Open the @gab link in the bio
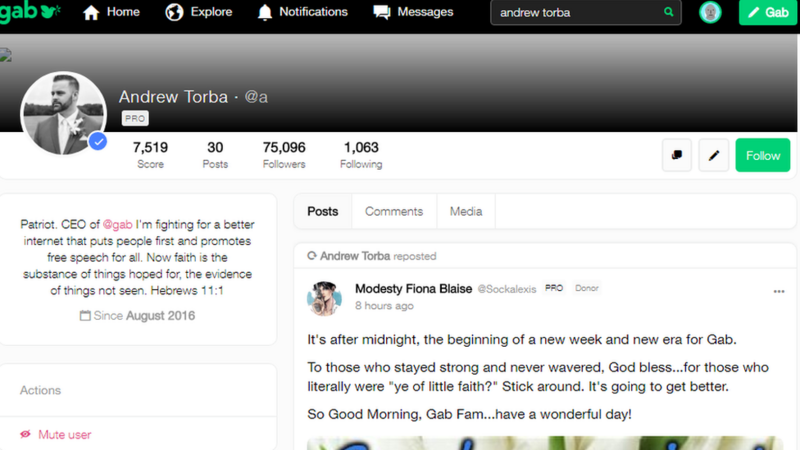This screenshot has height=450, width=800. pyautogui.click(x=117, y=226)
